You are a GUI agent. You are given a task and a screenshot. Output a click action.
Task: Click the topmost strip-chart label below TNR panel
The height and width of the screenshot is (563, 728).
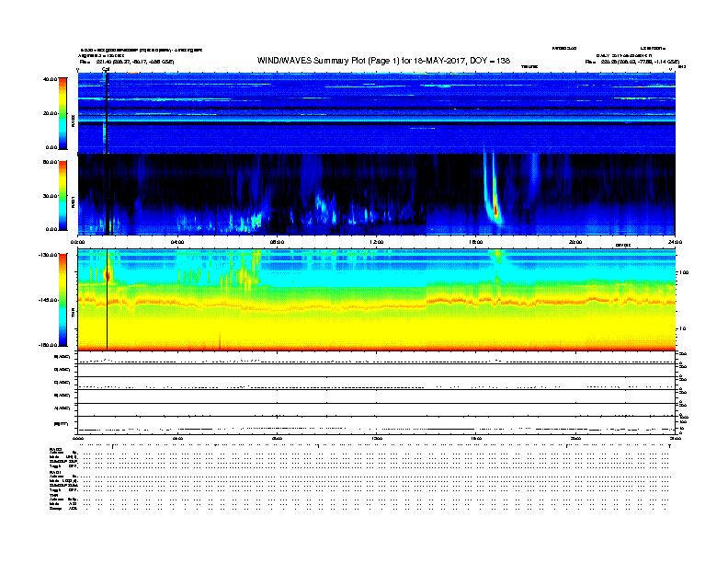point(63,357)
